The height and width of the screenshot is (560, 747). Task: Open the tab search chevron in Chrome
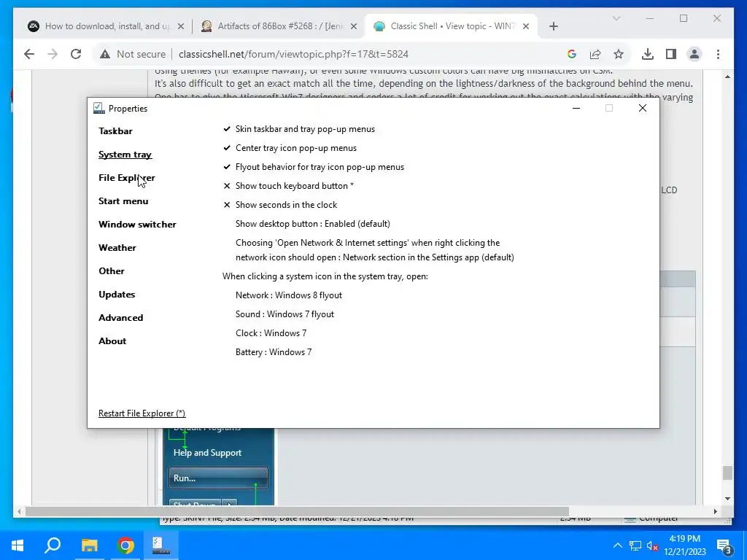point(616,18)
